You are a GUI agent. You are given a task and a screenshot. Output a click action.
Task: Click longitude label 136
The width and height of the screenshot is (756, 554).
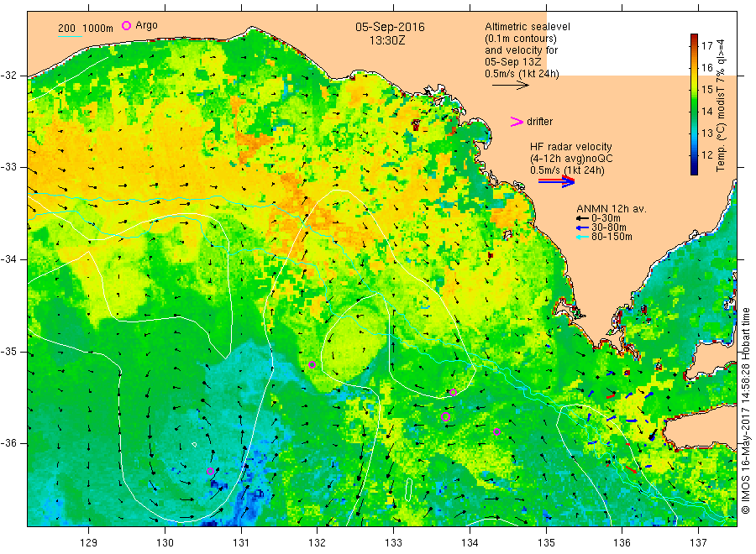(x=622, y=543)
